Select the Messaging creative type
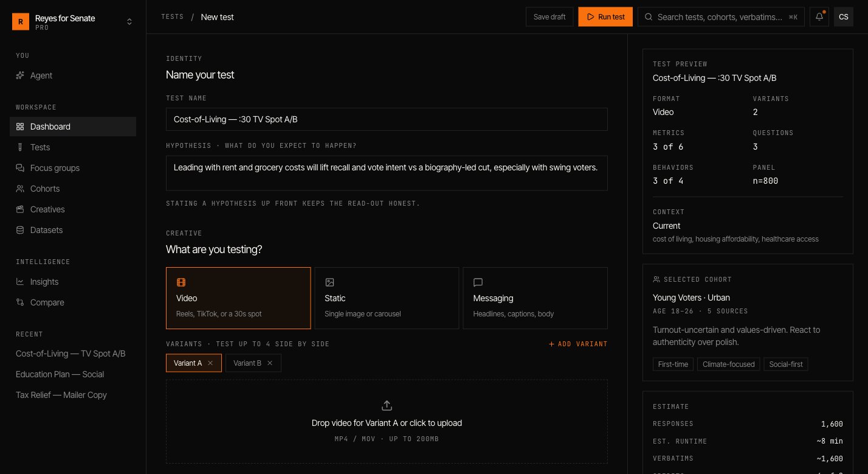The height and width of the screenshot is (474, 868). [535, 298]
